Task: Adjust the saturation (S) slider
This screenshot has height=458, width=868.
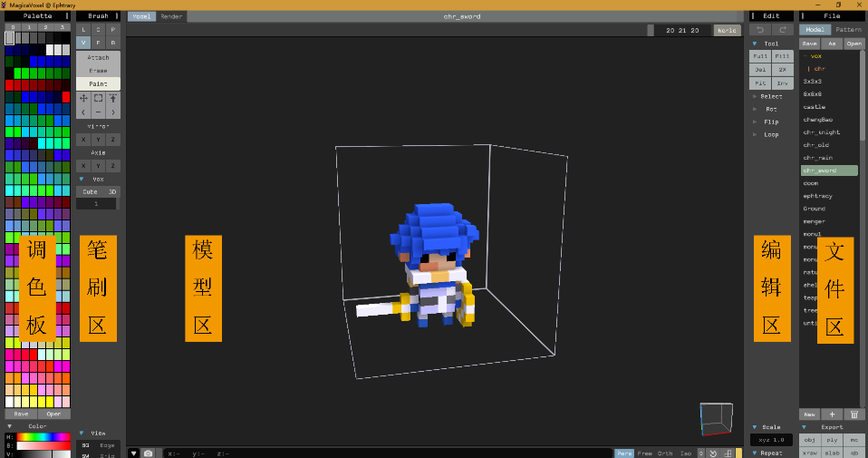Action: [43, 445]
